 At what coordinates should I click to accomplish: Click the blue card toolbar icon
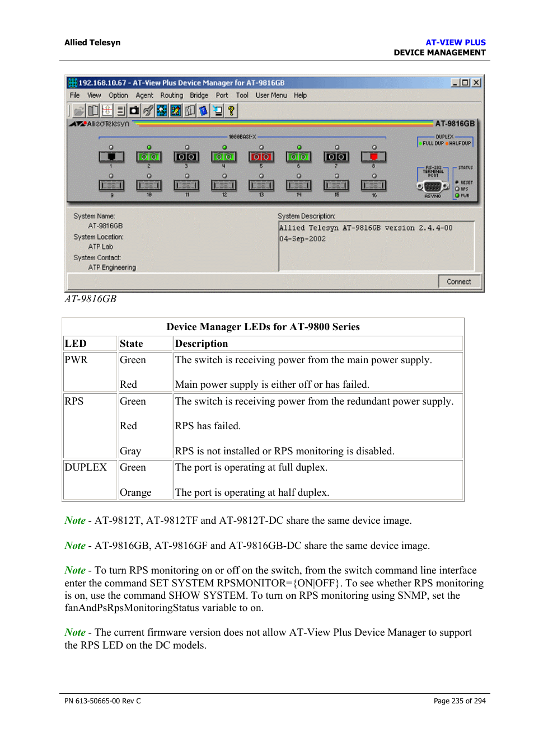coord(203,111)
